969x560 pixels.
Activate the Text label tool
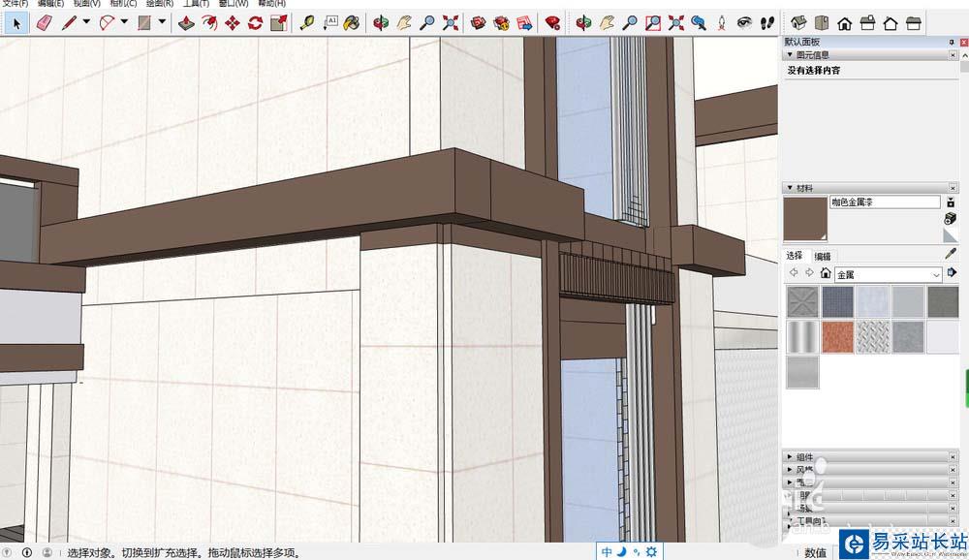pyautogui.click(x=330, y=23)
